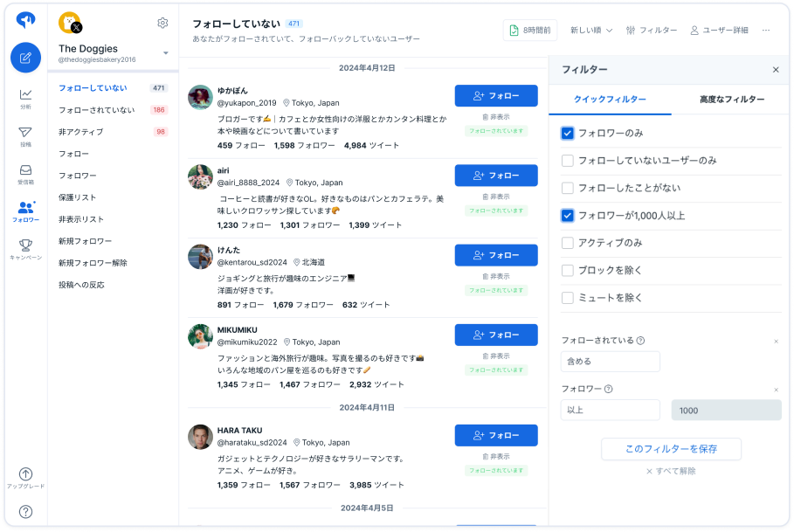Open the 含める dropdown under フォローされている
794x532 pixels.
coord(611,362)
